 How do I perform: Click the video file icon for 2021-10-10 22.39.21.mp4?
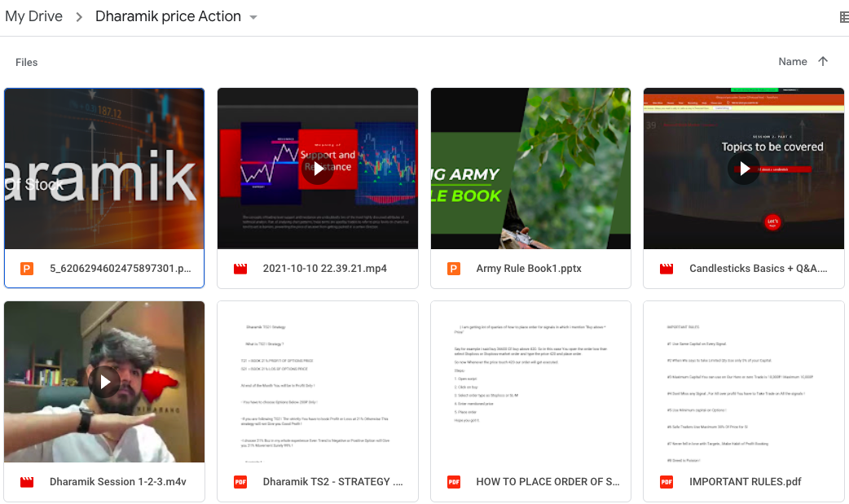[240, 269]
